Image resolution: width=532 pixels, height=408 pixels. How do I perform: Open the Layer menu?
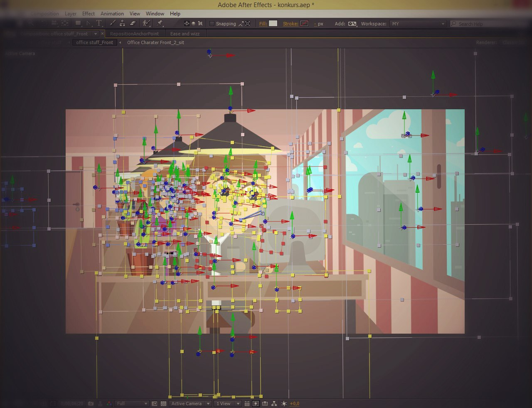click(x=71, y=14)
